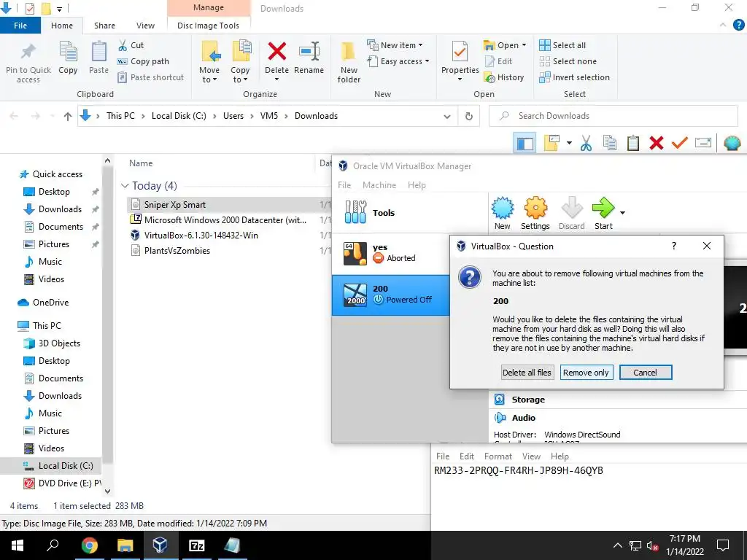The width and height of the screenshot is (747, 560).
Task: Create a New folder from ribbon
Action: point(349,62)
